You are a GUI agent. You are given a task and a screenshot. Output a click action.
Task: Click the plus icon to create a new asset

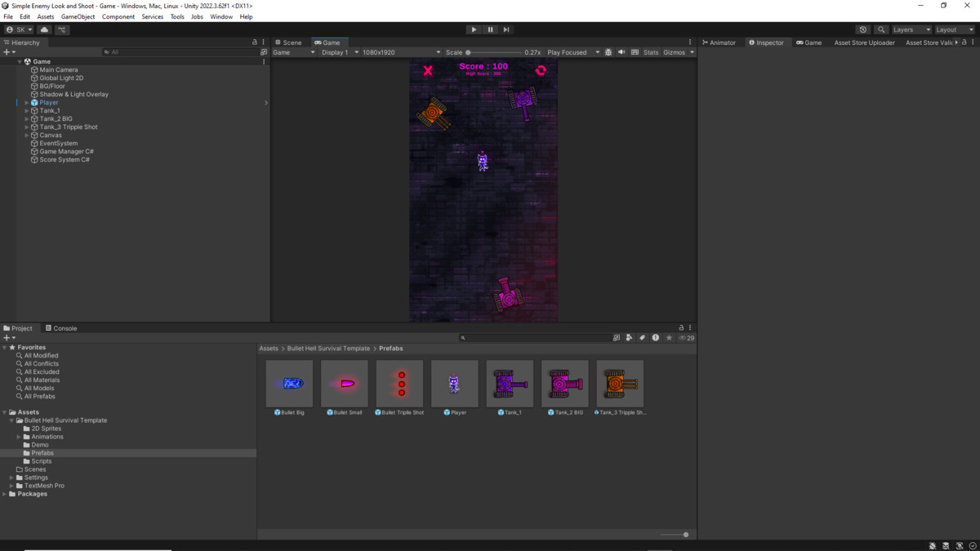7,337
